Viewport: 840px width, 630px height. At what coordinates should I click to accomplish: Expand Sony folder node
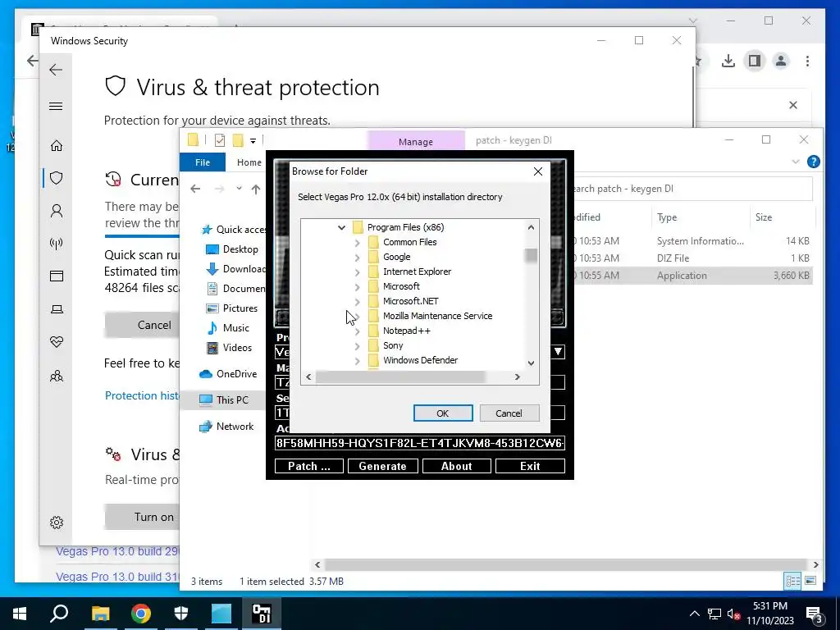[x=357, y=346]
